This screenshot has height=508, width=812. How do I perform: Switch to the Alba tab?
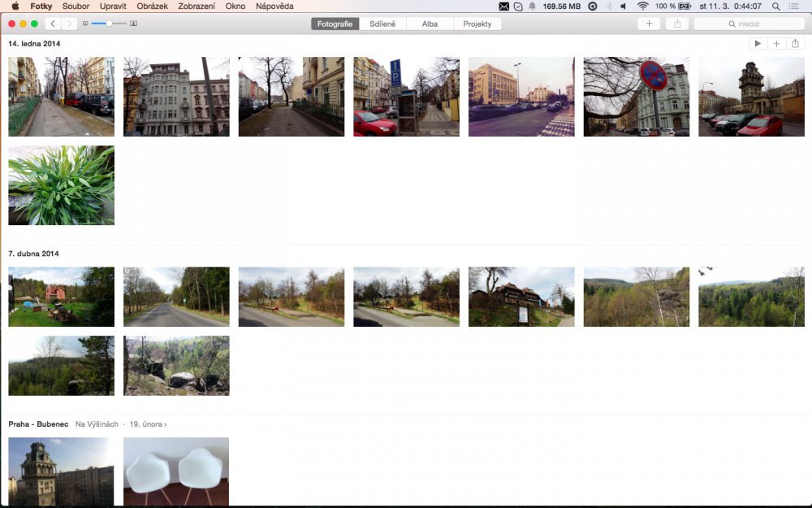[430, 24]
